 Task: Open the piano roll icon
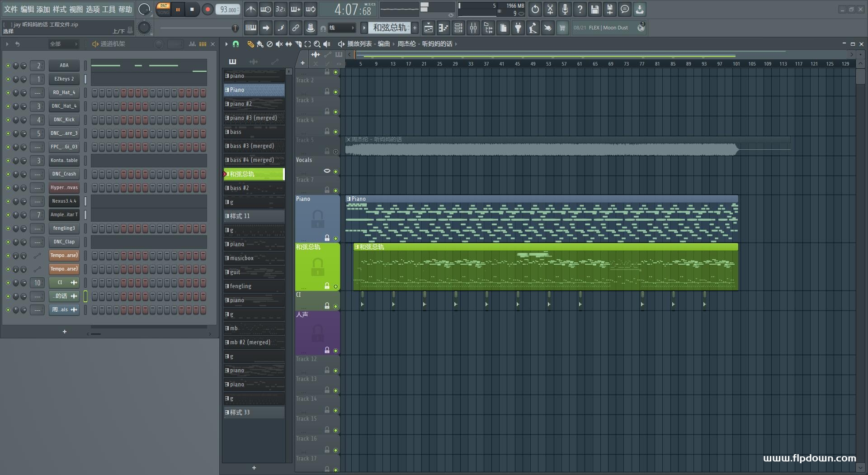click(443, 28)
